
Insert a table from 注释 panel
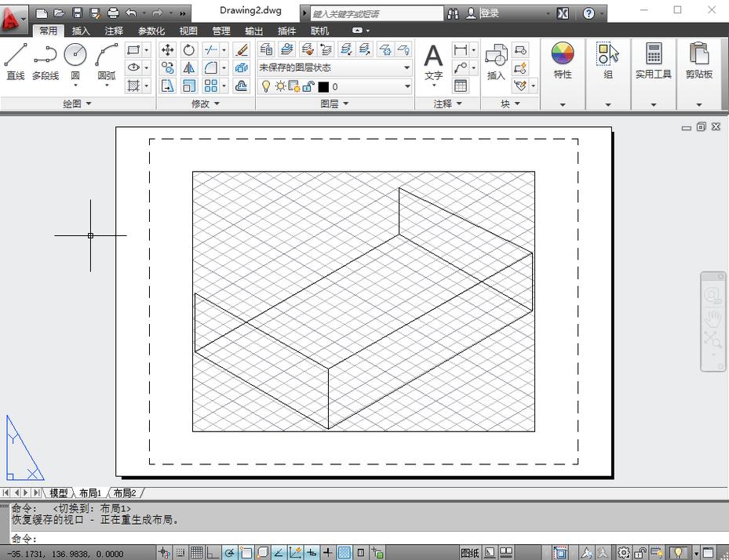(461, 85)
